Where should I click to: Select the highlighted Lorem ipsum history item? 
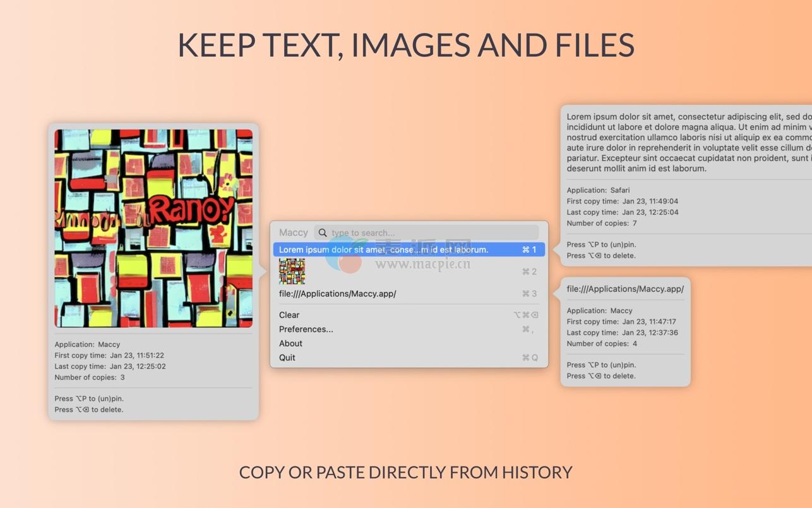[x=383, y=250]
